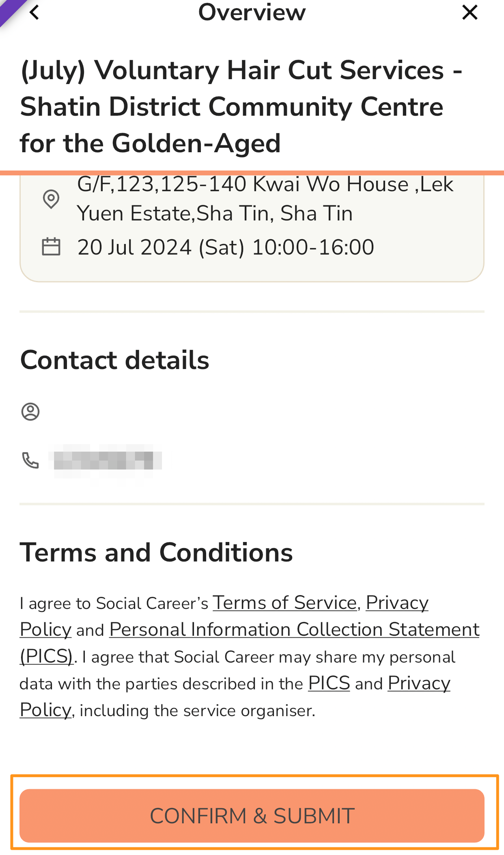Click the Terms and Conditions heading
This screenshot has height=855, width=504.
(156, 553)
